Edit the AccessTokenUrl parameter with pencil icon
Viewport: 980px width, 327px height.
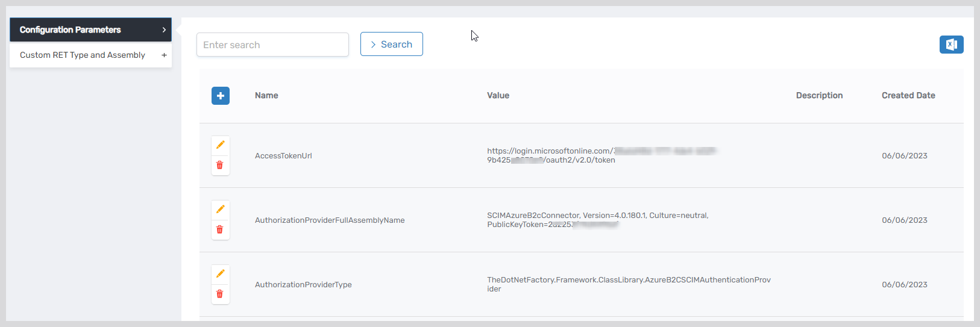[x=220, y=145]
